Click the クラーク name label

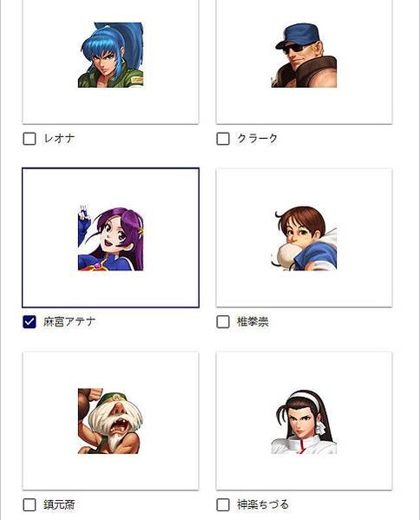257,139
